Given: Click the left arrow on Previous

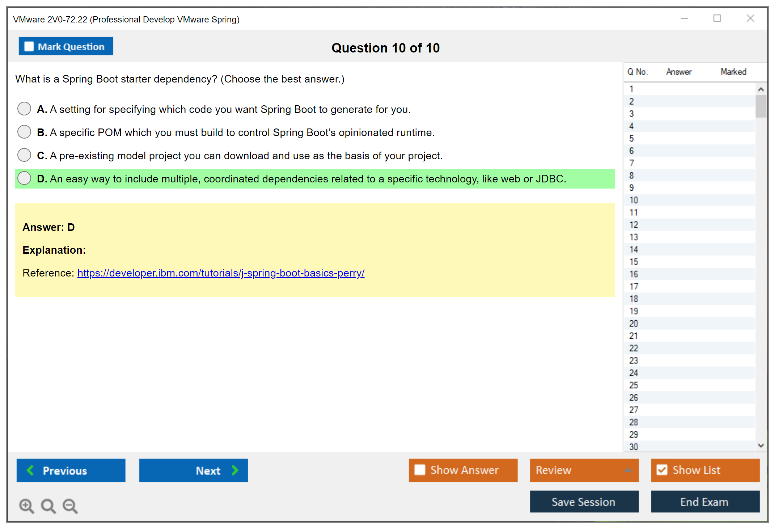Looking at the screenshot, I should [x=30, y=470].
